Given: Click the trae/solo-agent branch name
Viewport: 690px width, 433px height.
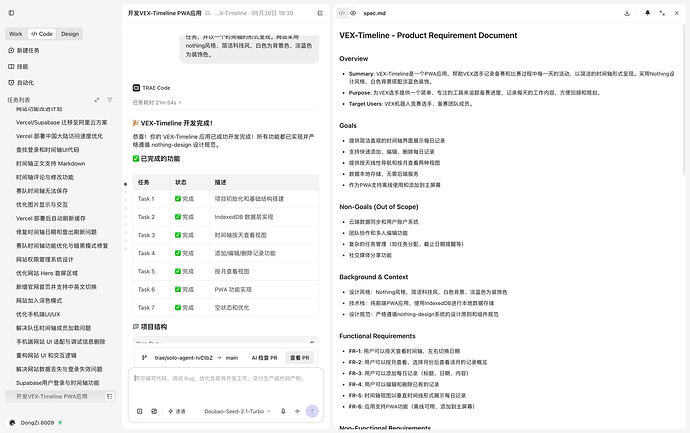Looking at the screenshot, I should 184,358.
